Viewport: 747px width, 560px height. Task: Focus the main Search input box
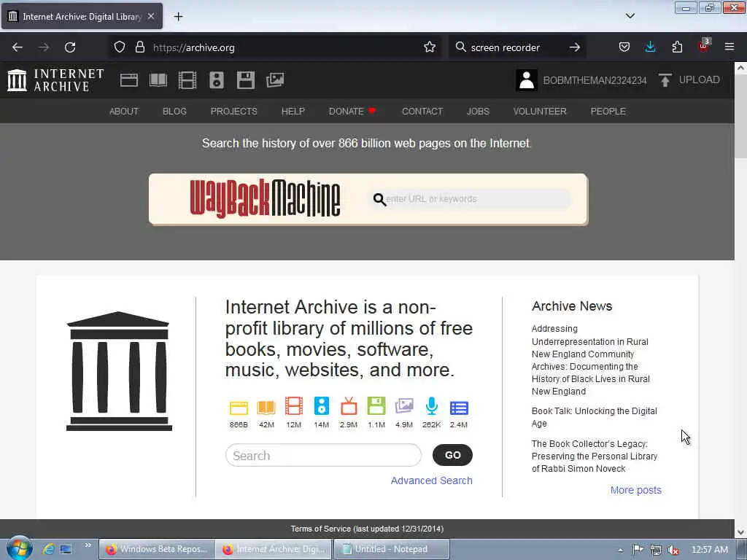coord(323,456)
